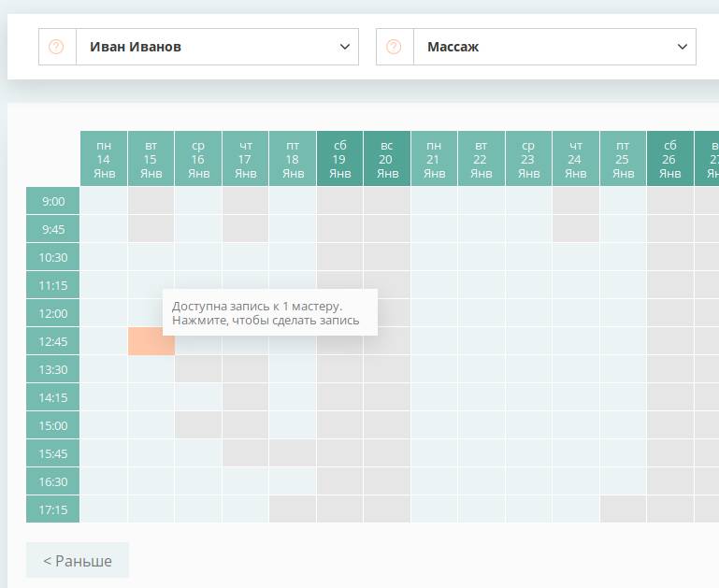Click the unavailable 9:00 slot on сб 19 Янв

pyautogui.click(x=339, y=201)
